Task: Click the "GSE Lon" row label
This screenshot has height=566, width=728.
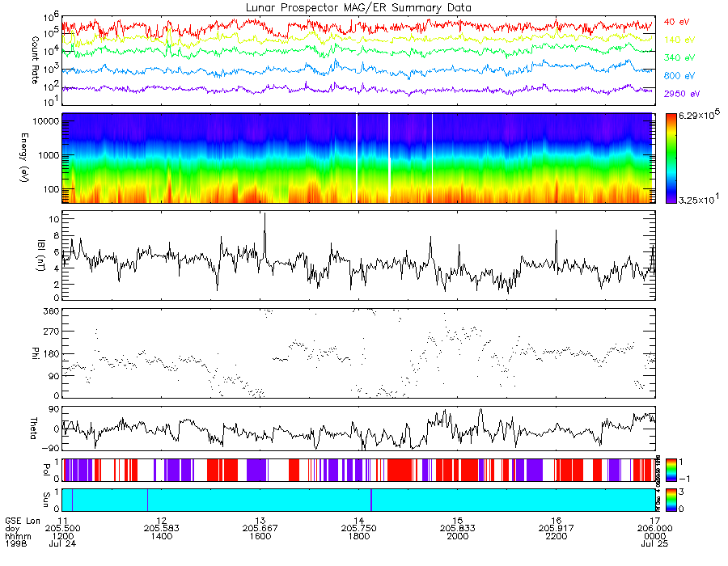Action: tap(23, 521)
